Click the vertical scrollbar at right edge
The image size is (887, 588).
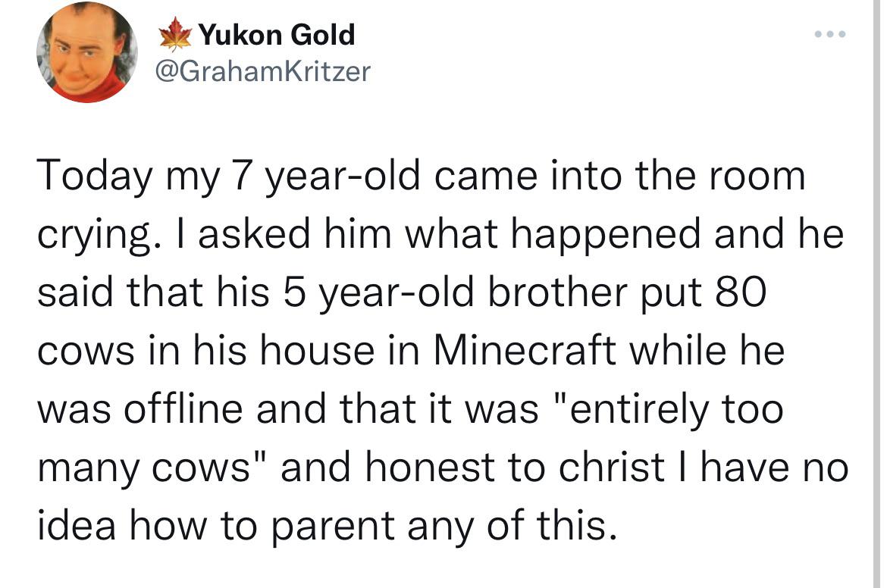coord(876,294)
